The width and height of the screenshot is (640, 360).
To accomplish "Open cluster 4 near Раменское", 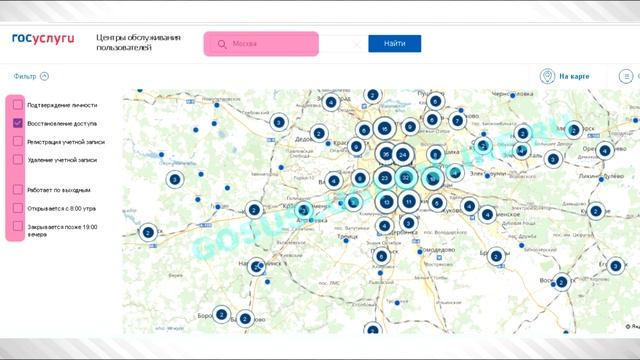I will click(487, 215).
